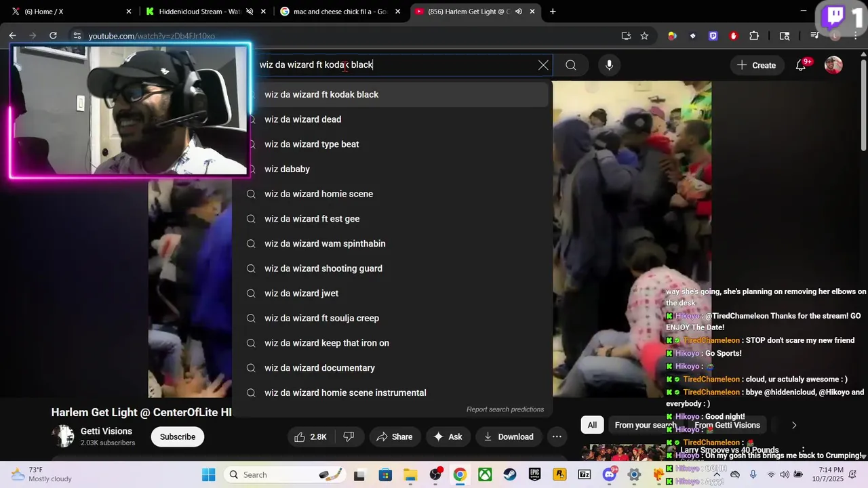Click the Getti Visions channel avatar
Viewport: 868px width, 488px height.
coord(63,436)
